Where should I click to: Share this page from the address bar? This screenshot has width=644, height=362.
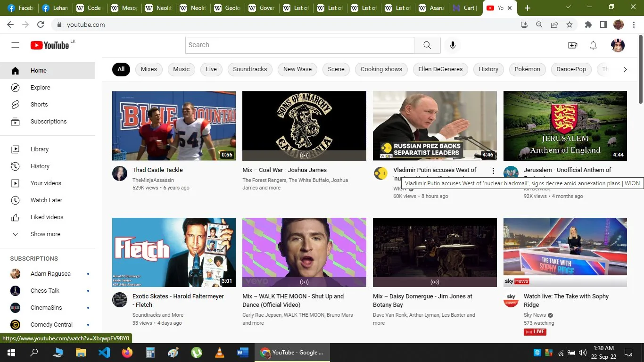(554, 25)
